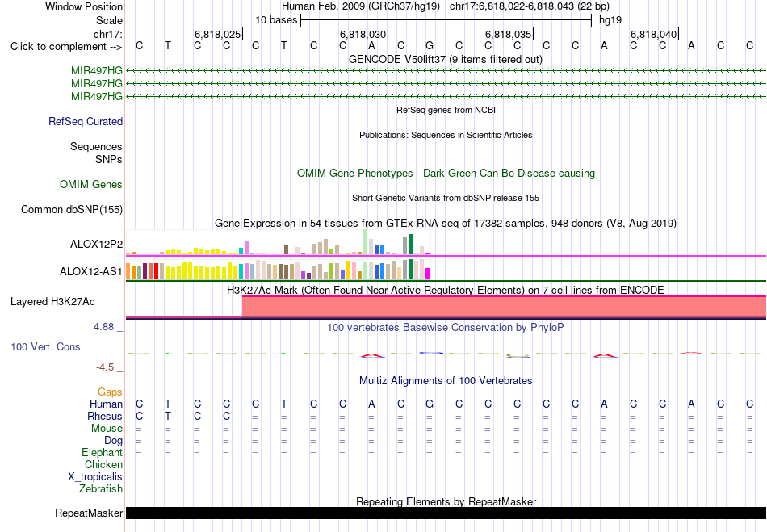Click the topmost MIR497HG transcript label

[x=96, y=71]
